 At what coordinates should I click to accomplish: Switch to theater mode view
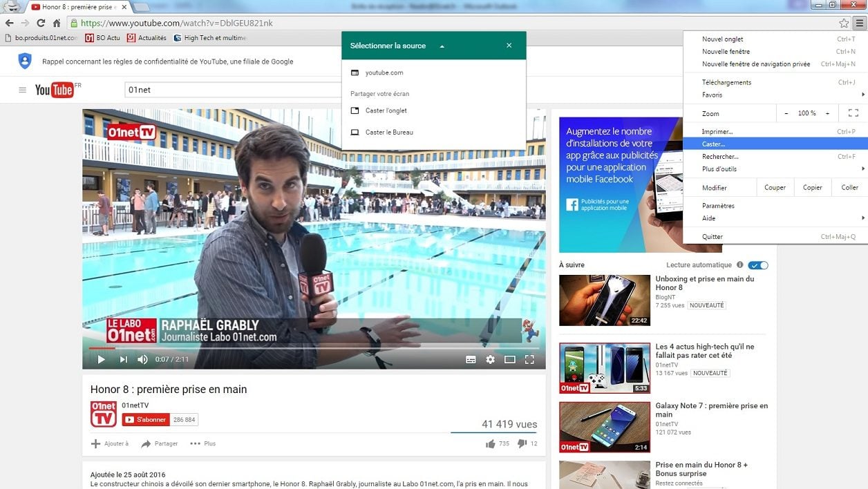tap(510, 359)
